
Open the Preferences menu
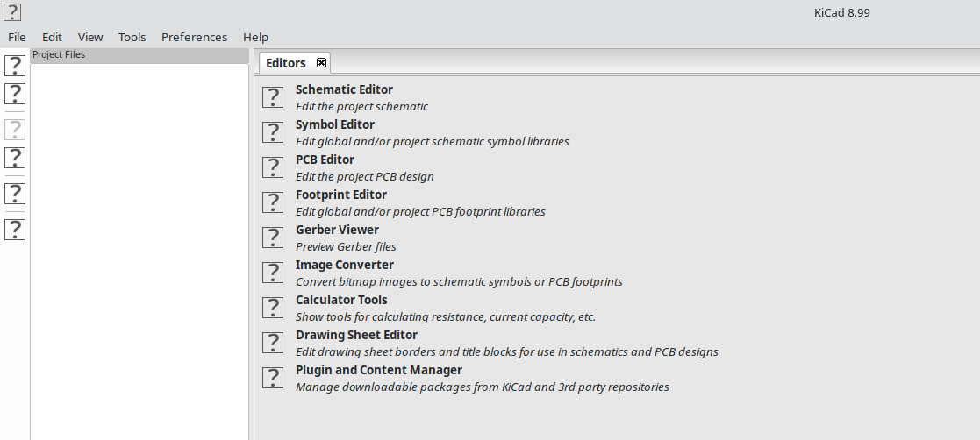pos(195,37)
